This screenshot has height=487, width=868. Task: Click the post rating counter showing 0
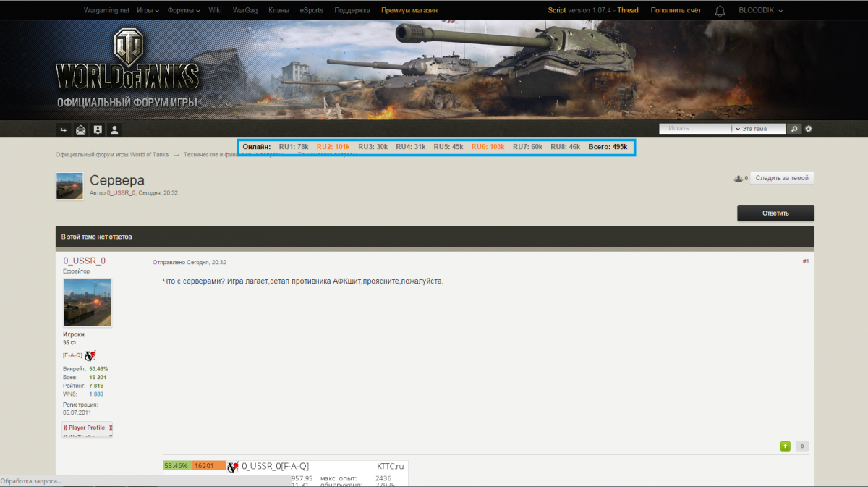coord(802,446)
